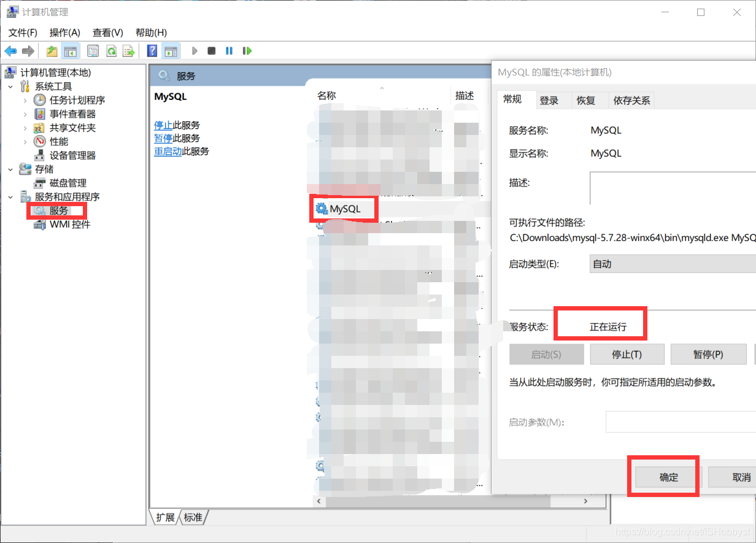Image resolution: width=756 pixels, height=543 pixels.
Task: Click the Pause service toolbar icon
Action: point(229,51)
